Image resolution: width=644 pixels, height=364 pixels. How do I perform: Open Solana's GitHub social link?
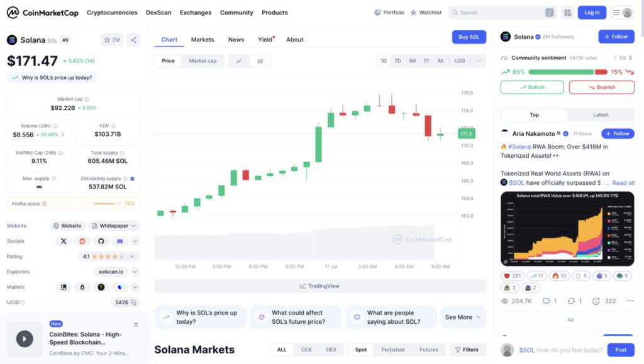coord(101,241)
